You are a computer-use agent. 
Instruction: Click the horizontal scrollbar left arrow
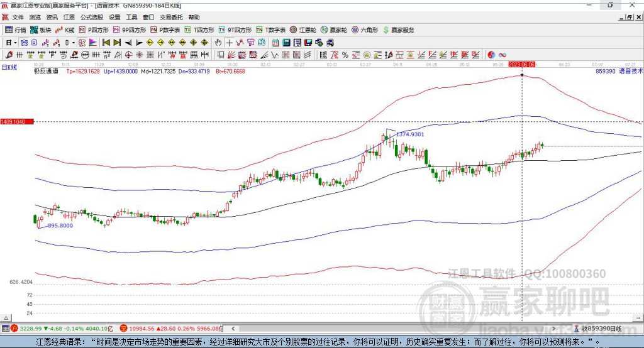pyautogui.click(x=233, y=329)
